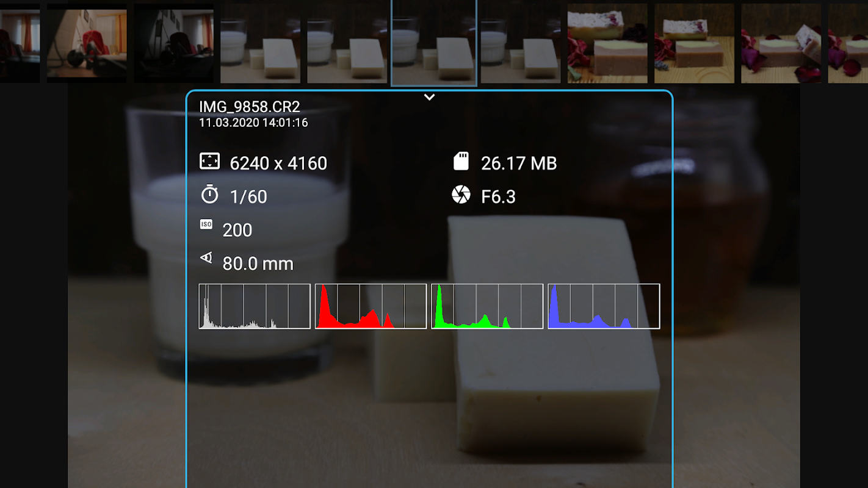Click the focal length icon
The height and width of the screenshot is (488, 868).
(x=206, y=259)
